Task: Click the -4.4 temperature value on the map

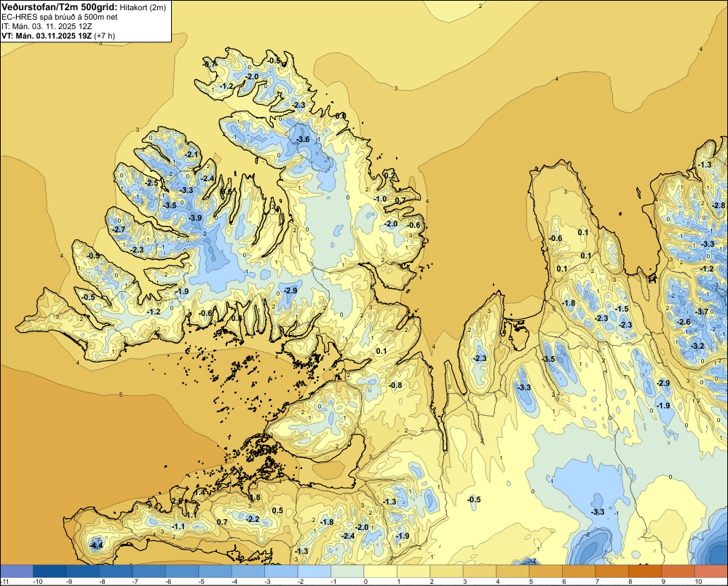Action: point(96,545)
